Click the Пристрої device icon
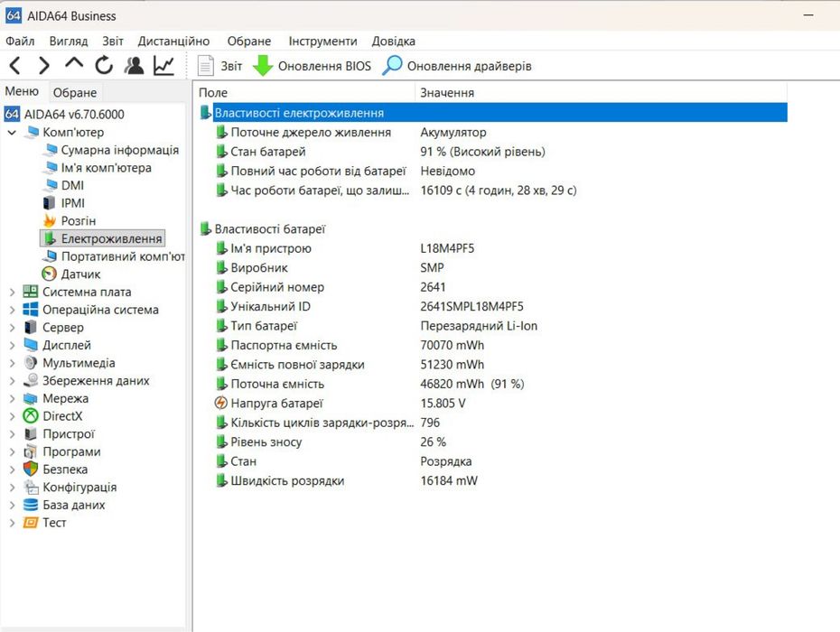This screenshot has height=632, width=840. tap(31, 434)
